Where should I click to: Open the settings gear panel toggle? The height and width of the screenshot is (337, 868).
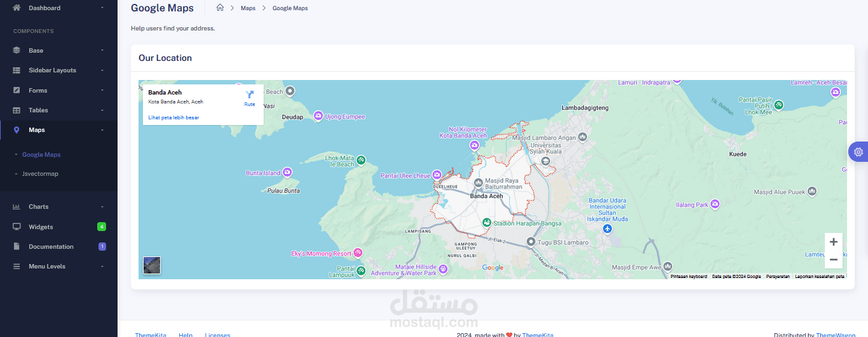tap(858, 152)
